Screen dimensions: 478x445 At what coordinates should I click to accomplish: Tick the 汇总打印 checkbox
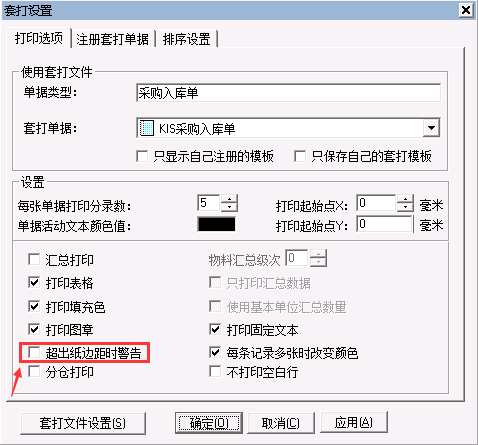pyautogui.click(x=34, y=259)
